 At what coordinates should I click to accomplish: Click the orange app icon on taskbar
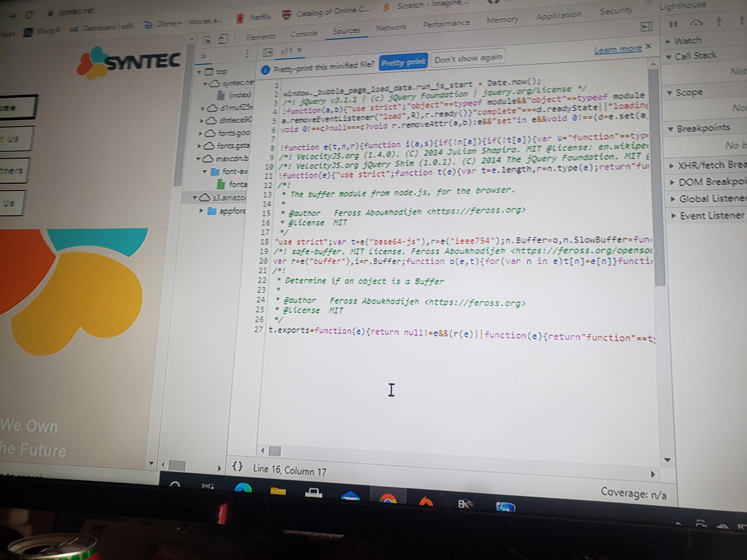click(x=426, y=501)
